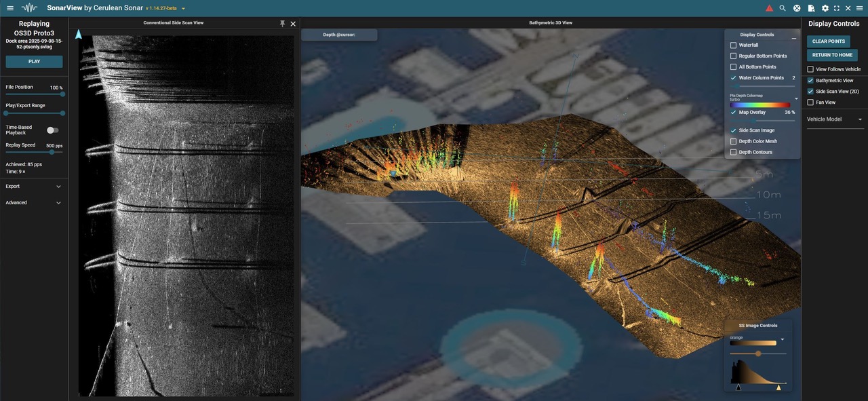Click the magnifier search icon
Viewport: 868px width, 401px height.
coord(783,8)
